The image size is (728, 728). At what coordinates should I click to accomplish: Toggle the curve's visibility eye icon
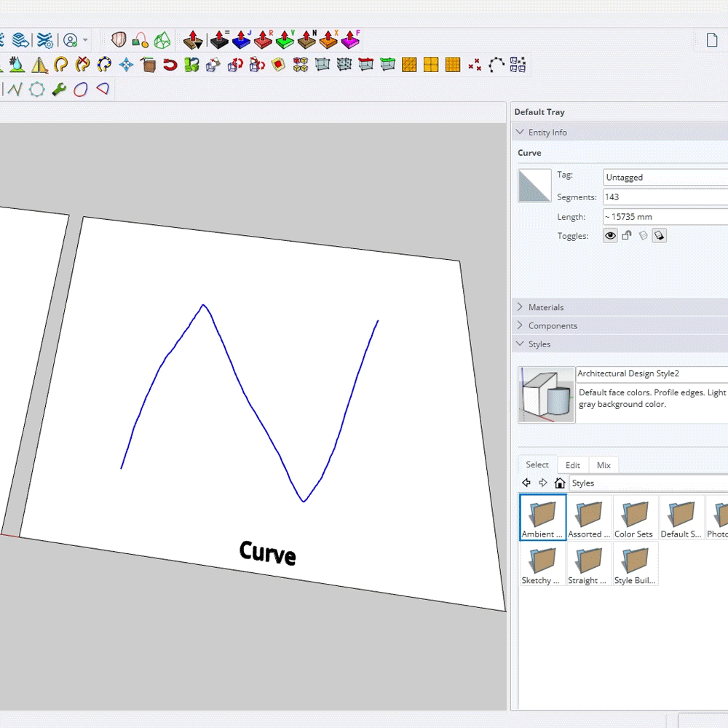click(610, 236)
